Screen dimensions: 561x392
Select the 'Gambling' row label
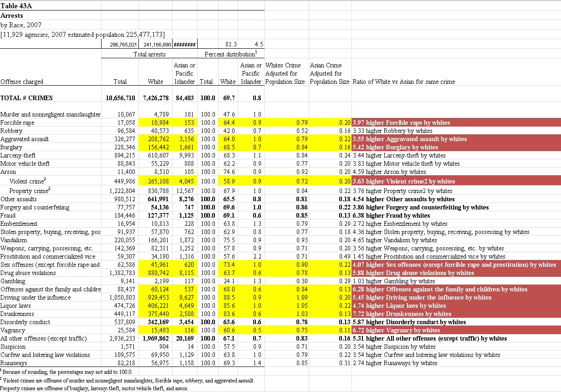(13, 281)
